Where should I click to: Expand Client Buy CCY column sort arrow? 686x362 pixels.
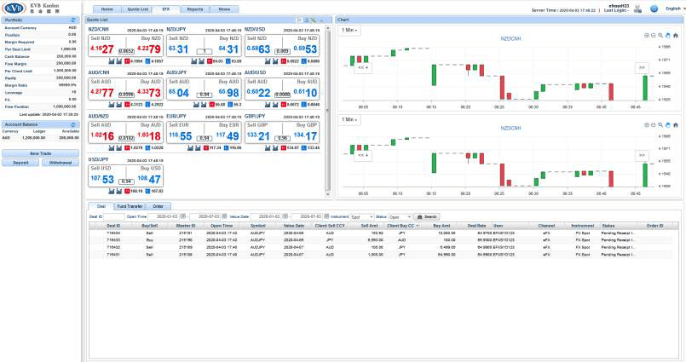(x=417, y=226)
